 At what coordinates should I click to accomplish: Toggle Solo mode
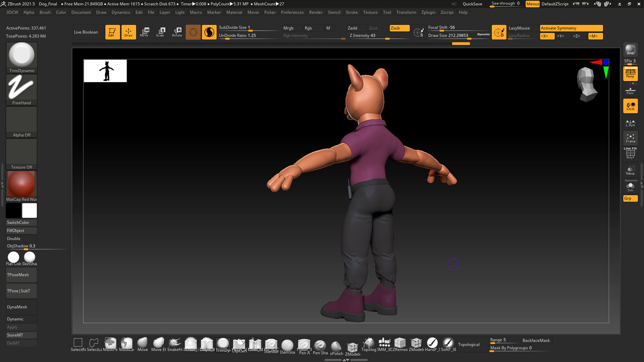point(630,187)
